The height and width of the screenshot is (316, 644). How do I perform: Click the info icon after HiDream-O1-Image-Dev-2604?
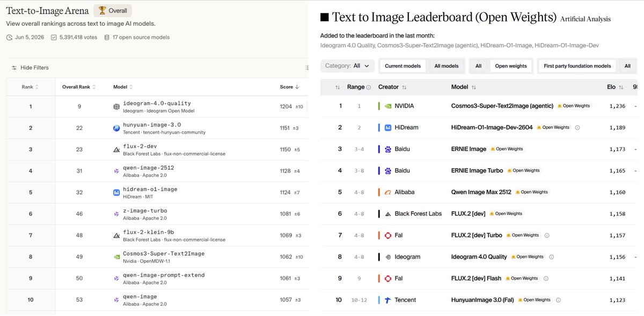pos(577,127)
